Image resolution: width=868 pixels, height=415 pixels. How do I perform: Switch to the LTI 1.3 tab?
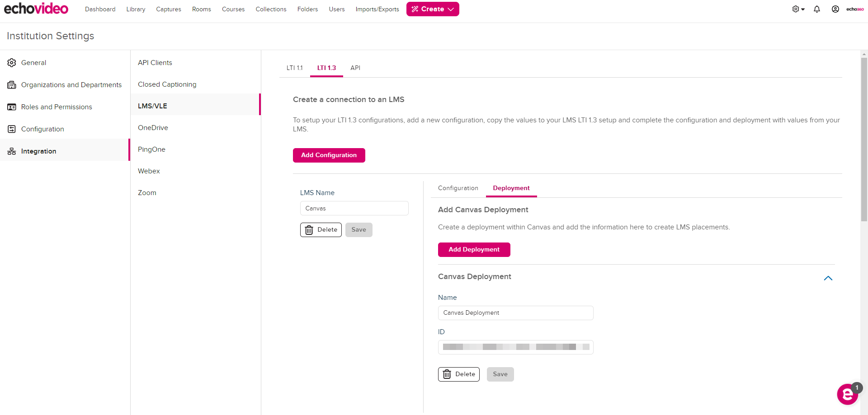point(326,68)
